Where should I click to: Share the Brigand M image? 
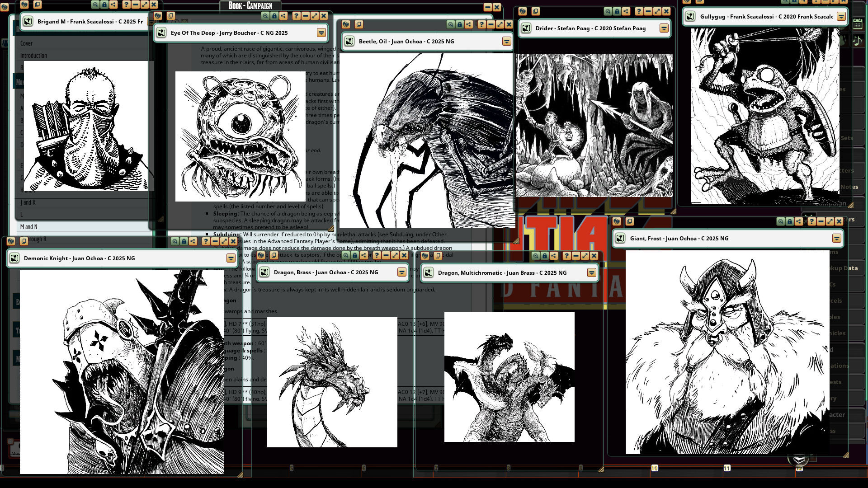pyautogui.click(x=113, y=5)
